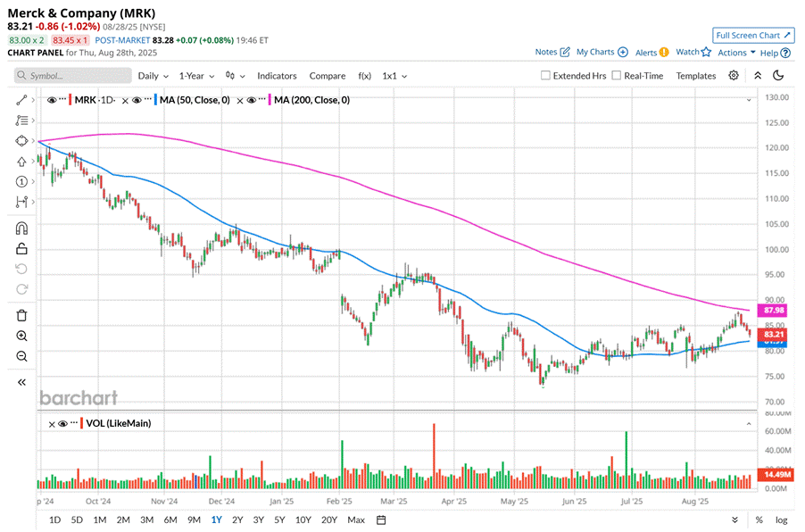
Task: Collapse header with double up chevron
Action: (758, 76)
